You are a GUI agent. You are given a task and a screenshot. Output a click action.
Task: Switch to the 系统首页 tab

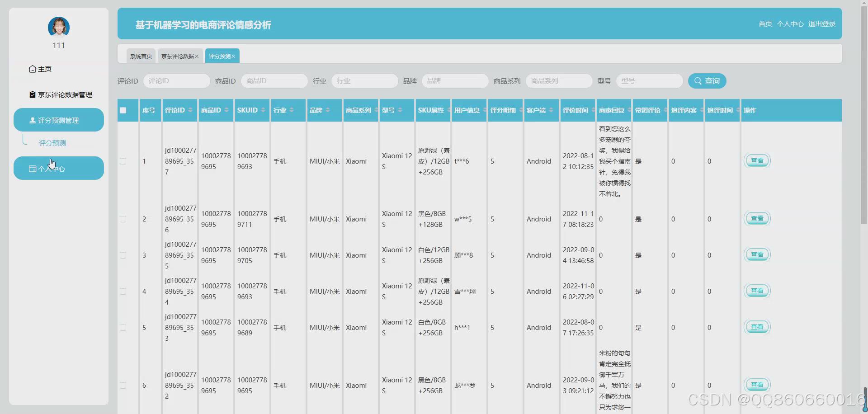coord(141,56)
